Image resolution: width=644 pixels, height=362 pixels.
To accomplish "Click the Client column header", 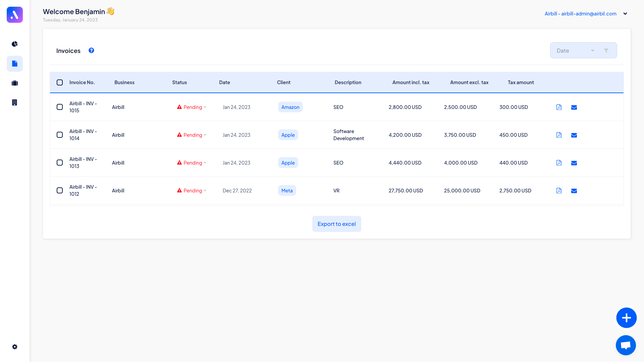I will (284, 82).
